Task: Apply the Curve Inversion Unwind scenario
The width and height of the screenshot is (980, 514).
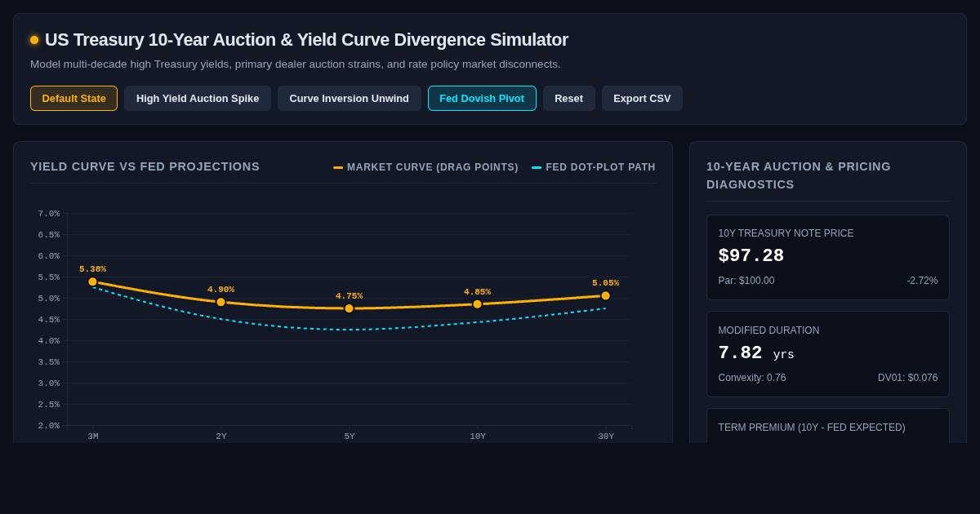Action: coord(350,99)
